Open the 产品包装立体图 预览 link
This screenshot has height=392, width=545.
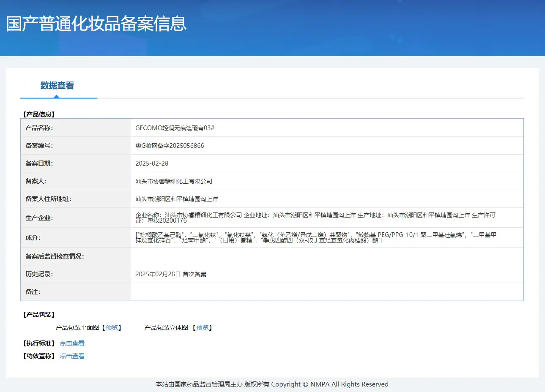click(x=202, y=328)
